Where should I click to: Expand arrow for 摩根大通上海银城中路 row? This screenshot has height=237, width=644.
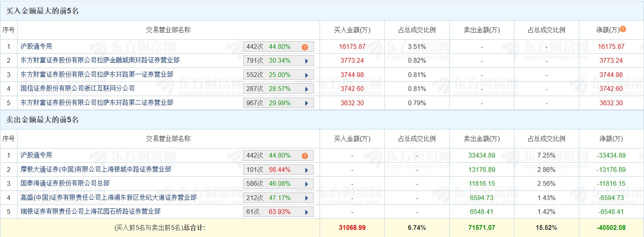[306, 170]
